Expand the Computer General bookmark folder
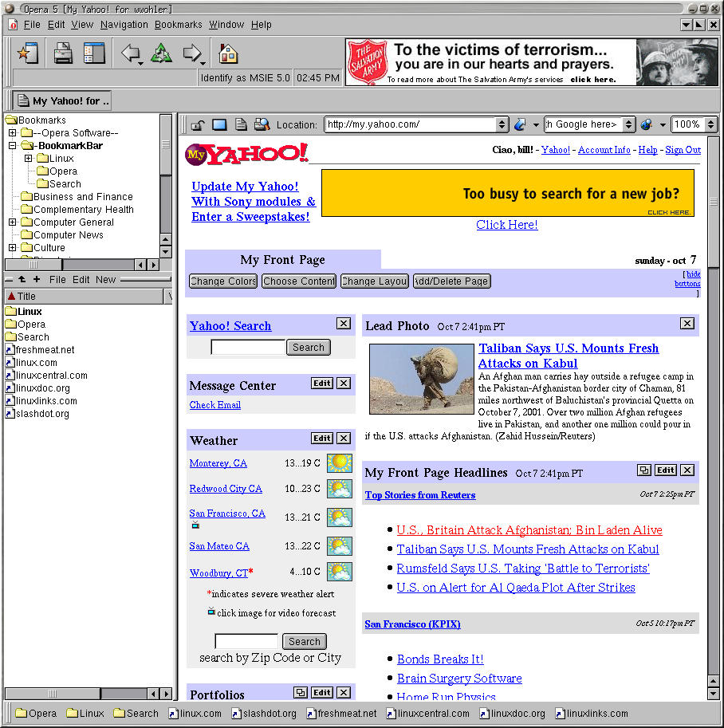Screen dimensions: 724x728 (13, 222)
